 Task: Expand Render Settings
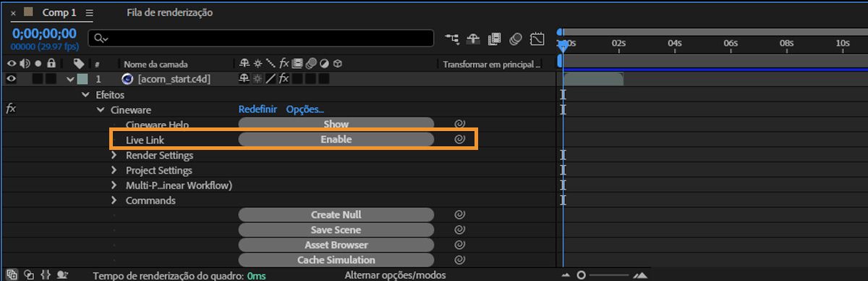click(x=114, y=155)
